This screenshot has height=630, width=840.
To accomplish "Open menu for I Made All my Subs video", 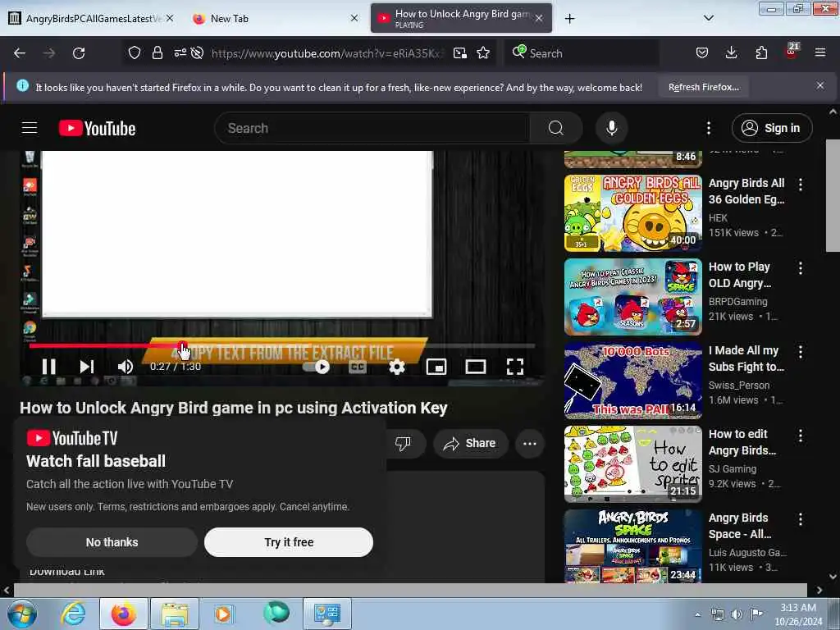I will (801, 352).
